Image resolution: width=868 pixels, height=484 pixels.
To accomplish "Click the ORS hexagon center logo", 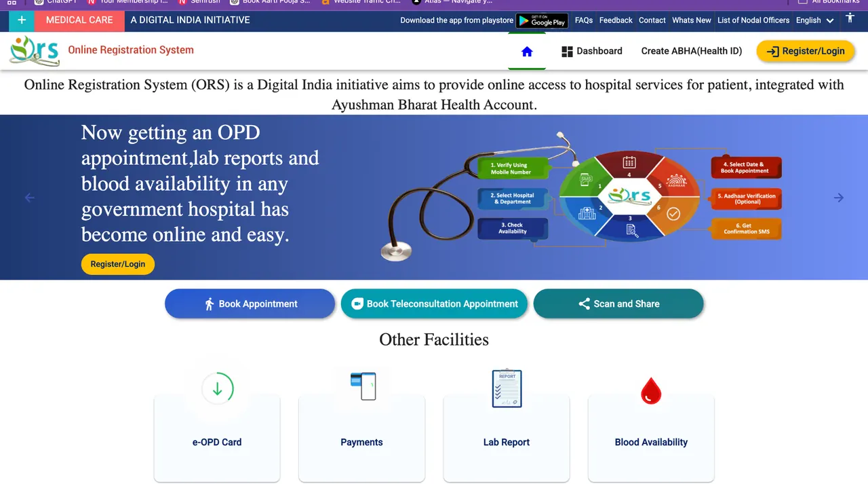I will [629, 196].
